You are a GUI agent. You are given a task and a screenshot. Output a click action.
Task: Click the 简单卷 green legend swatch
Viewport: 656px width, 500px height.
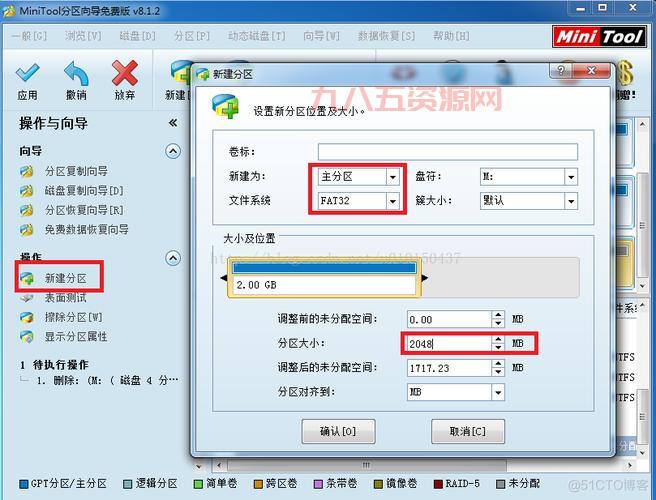199,484
